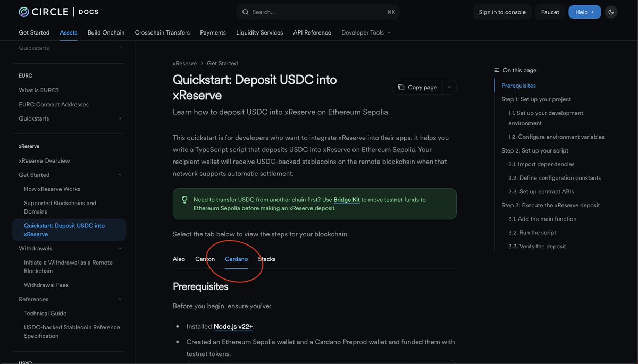The width and height of the screenshot is (638, 364).
Task: Jump to 2.3 Set up contract ABIs
Action: 541,191
